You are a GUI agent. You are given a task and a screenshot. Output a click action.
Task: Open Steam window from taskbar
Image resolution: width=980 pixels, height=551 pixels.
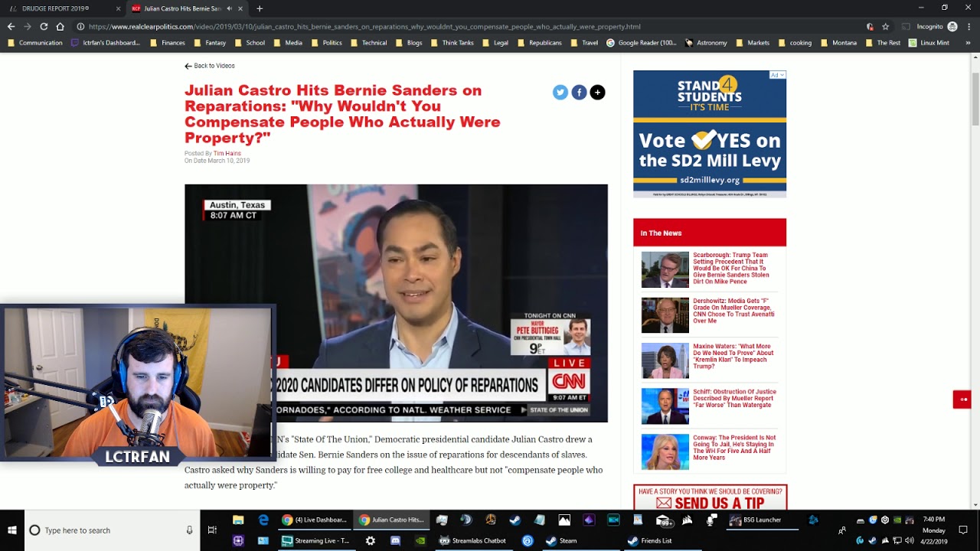pyautogui.click(x=563, y=540)
